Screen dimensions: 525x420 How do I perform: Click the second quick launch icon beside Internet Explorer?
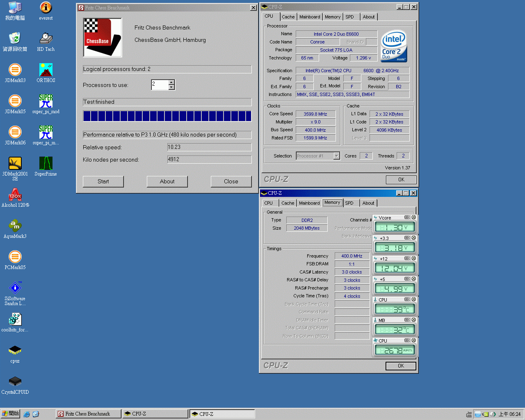pyautogui.click(x=36, y=414)
